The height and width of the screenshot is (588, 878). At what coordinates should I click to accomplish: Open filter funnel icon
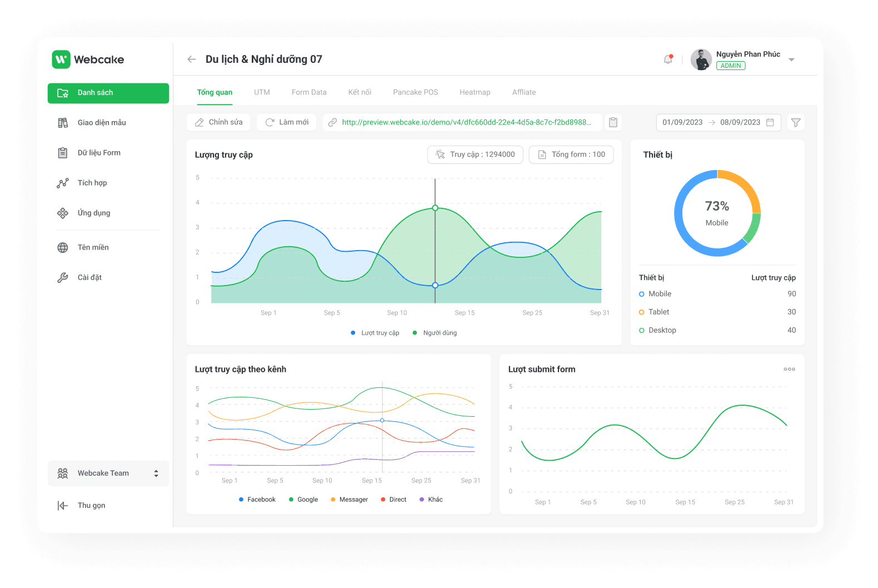pos(796,122)
